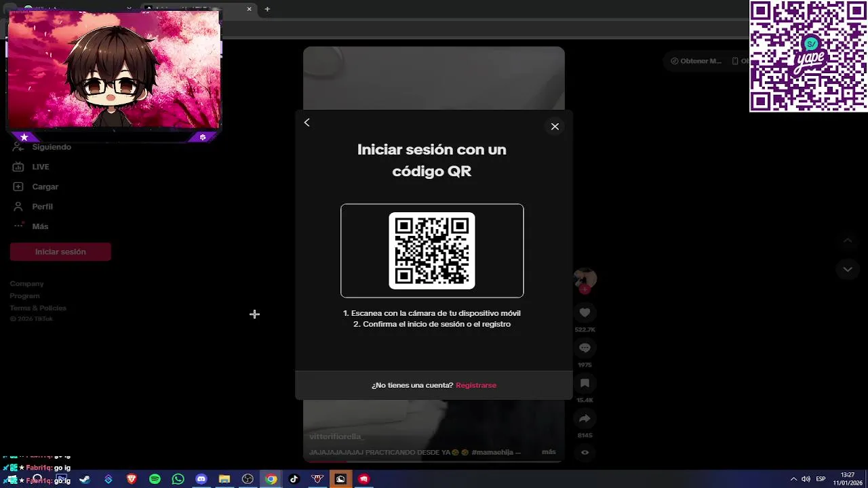868x488 pixels.
Task: Go to next video with down chevron
Action: point(847,269)
